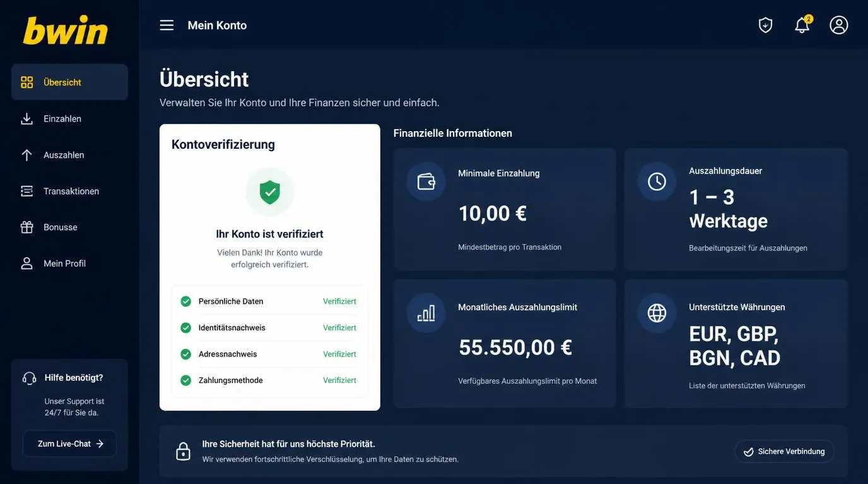Click the Zahlungsmethode row label
Viewport: 868px width, 484px height.
tap(230, 381)
